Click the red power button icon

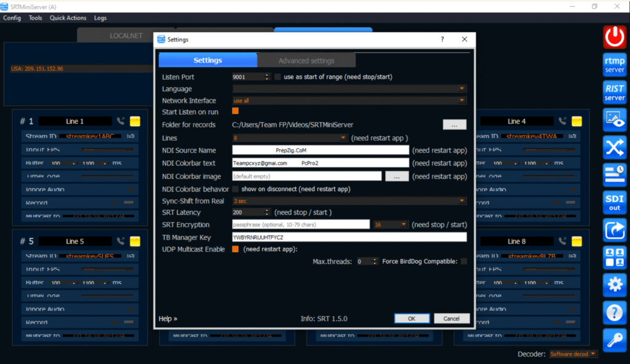pos(615,37)
